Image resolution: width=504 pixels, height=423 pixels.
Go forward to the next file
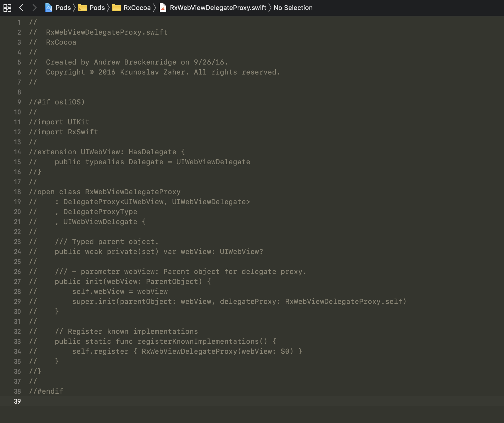tap(34, 8)
